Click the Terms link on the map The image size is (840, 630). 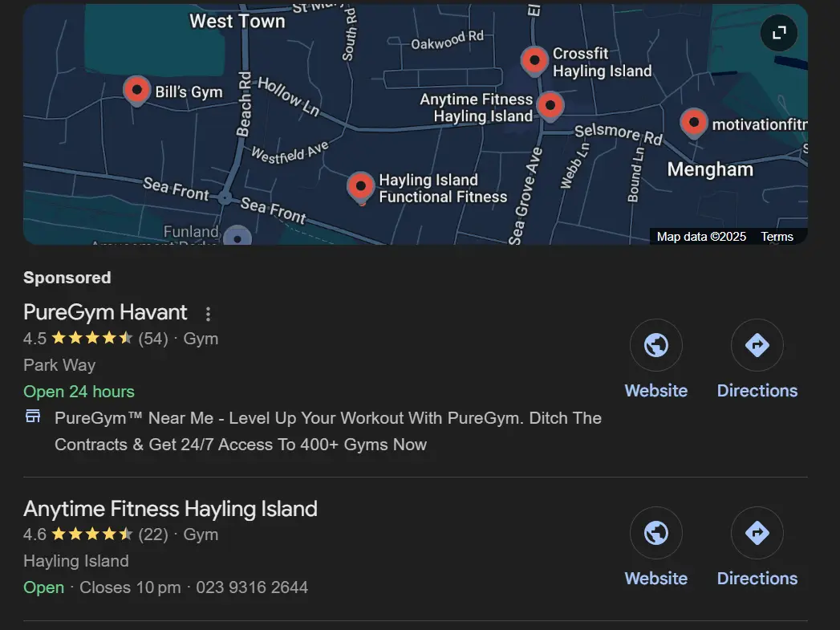[776, 236]
